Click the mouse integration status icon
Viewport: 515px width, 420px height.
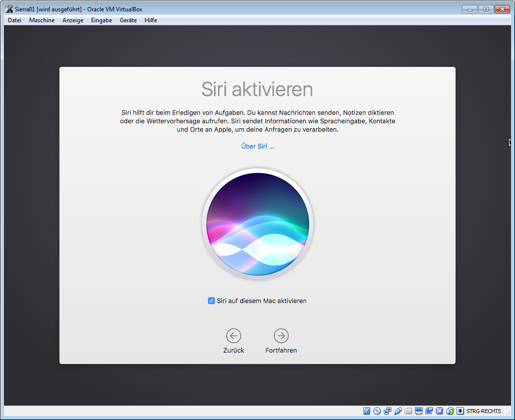450,411
